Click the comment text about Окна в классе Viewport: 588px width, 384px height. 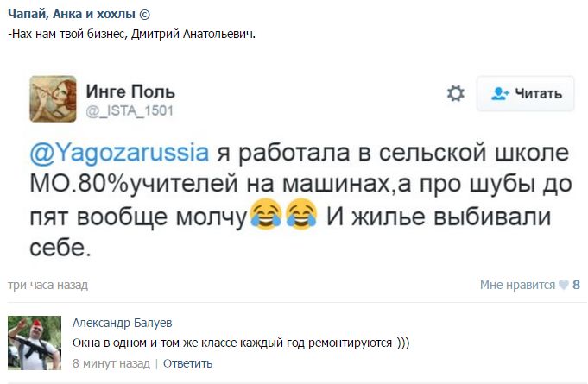click(x=240, y=343)
